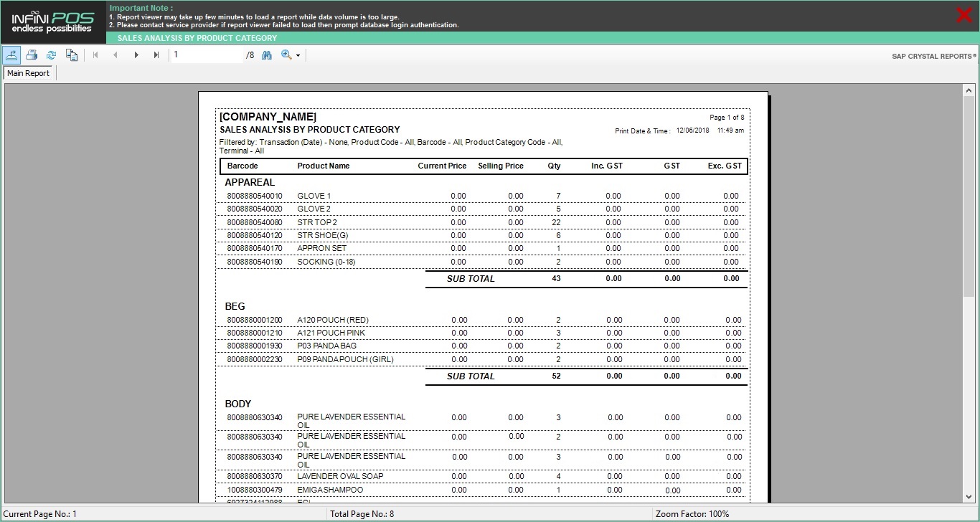The height and width of the screenshot is (522, 980).
Task: Click barcode 1008880300479
Action: click(x=255, y=490)
